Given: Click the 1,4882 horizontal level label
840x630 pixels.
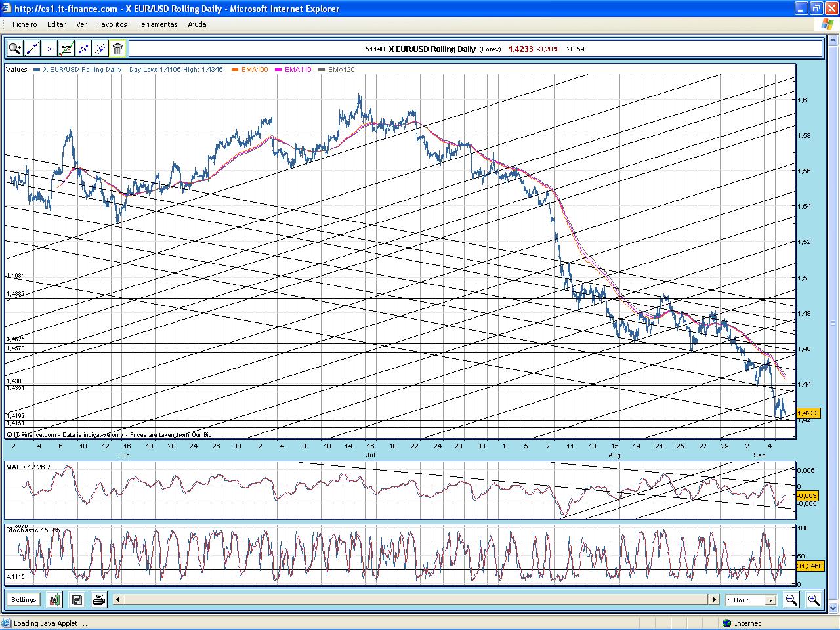Looking at the screenshot, I should 15,294.
